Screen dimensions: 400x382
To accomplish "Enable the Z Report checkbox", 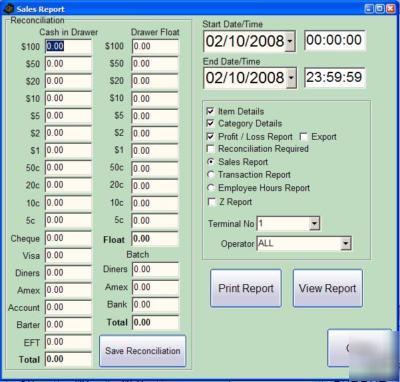I will coord(211,202).
